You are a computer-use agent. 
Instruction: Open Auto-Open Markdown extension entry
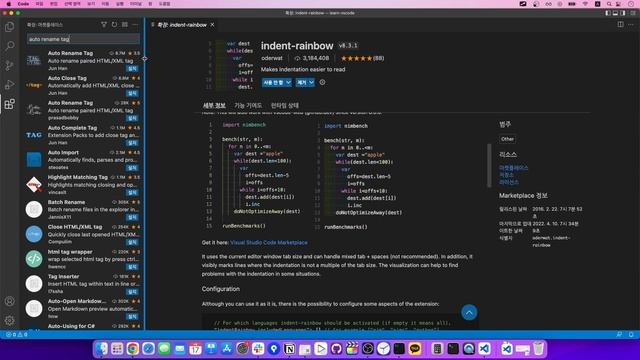(x=83, y=309)
